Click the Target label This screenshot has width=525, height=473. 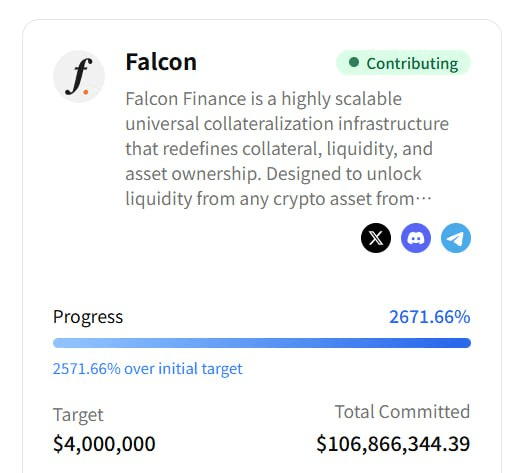[x=78, y=415]
